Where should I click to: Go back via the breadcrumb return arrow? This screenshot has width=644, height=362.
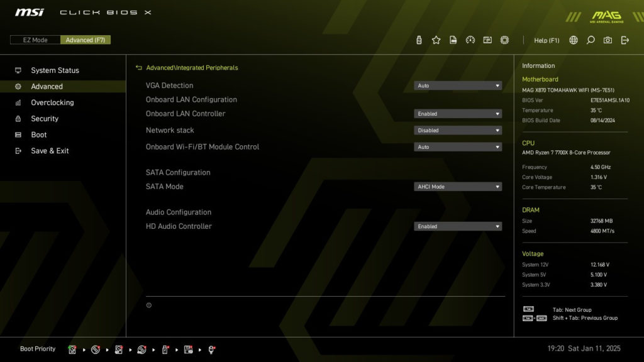[139, 68]
